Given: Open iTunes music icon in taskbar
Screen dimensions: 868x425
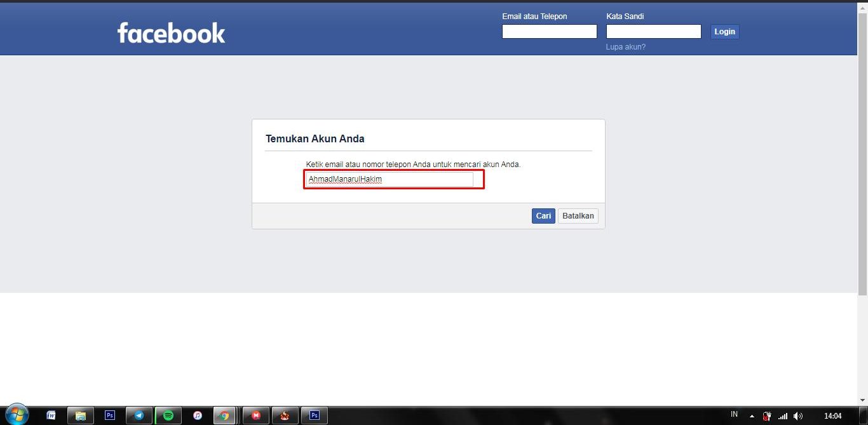Looking at the screenshot, I should pos(198,415).
